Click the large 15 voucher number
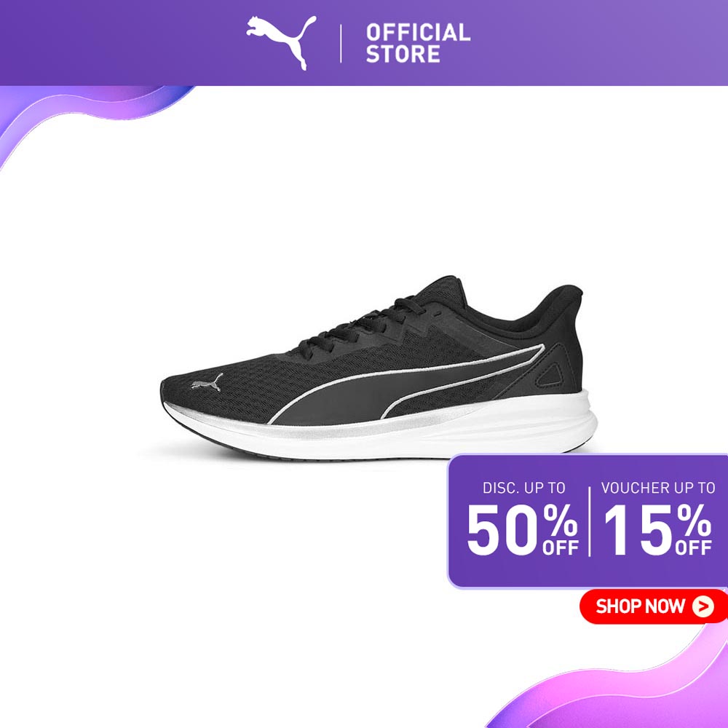The height and width of the screenshot is (728, 728). (638, 530)
